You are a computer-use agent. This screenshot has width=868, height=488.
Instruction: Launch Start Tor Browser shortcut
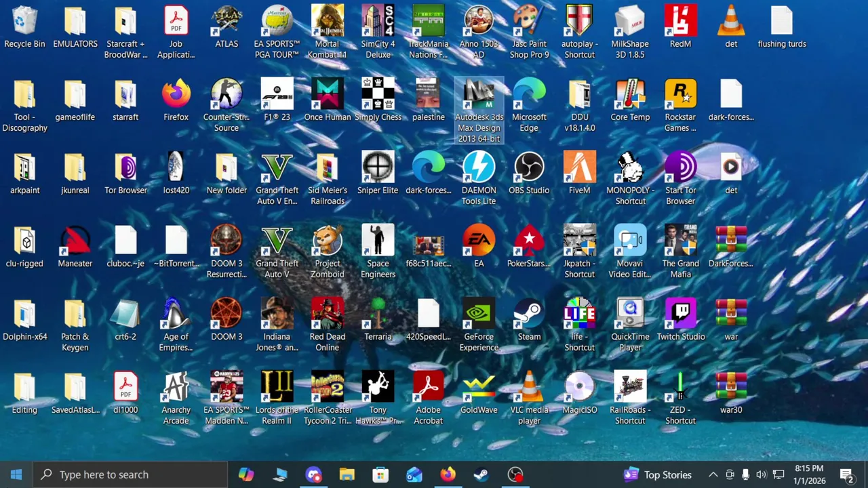[680, 178]
